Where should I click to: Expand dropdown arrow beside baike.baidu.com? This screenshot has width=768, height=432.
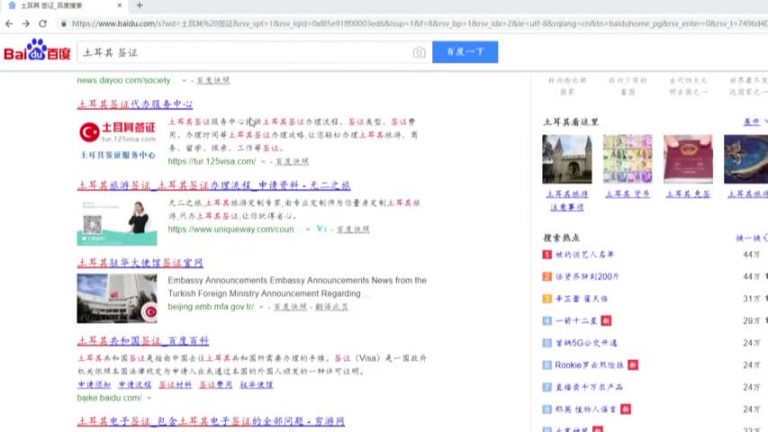149,398
